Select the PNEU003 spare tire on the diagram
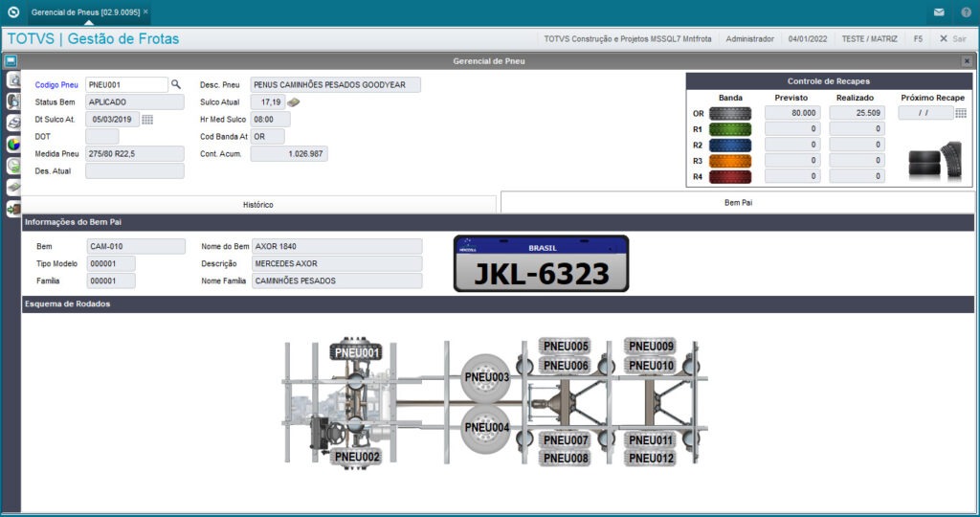This screenshot has height=517, width=980. coord(486,377)
